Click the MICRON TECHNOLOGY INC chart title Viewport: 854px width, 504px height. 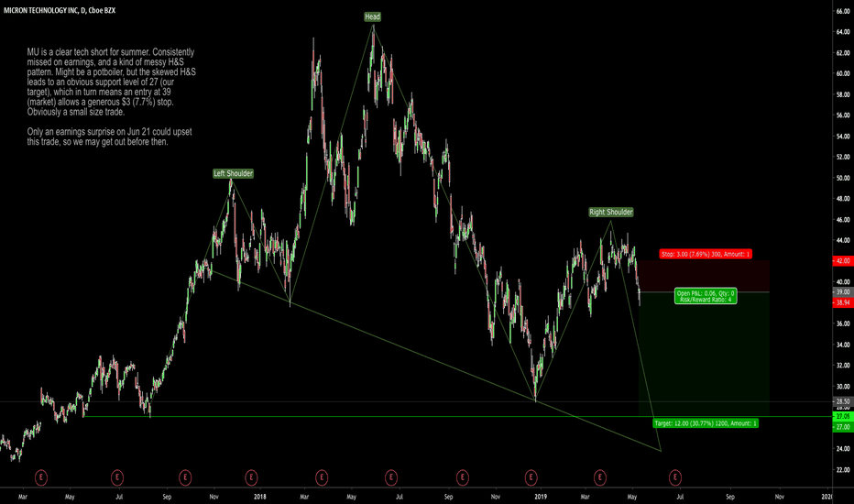(60, 10)
